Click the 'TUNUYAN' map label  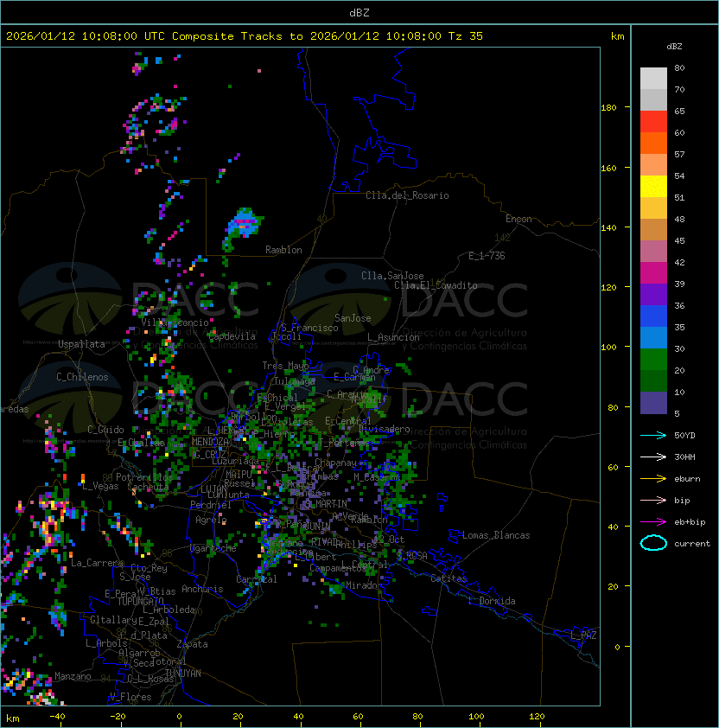pyautogui.click(x=183, y=674)
